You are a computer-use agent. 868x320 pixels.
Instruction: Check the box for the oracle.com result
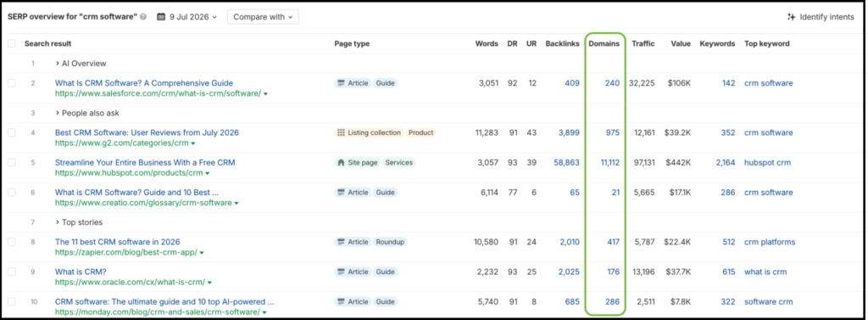[12, 272]
